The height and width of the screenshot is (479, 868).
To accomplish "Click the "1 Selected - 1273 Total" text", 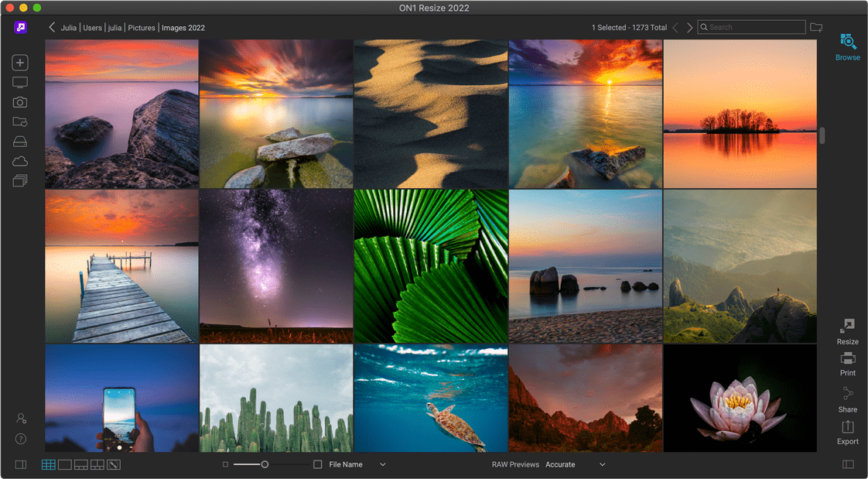I will 629,28.
